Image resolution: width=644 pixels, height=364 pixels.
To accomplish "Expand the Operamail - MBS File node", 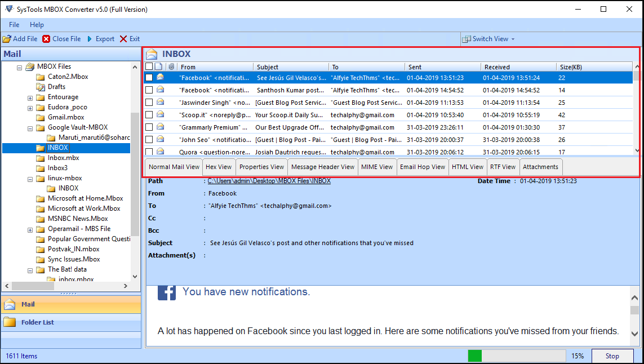I will coord(30,230).
